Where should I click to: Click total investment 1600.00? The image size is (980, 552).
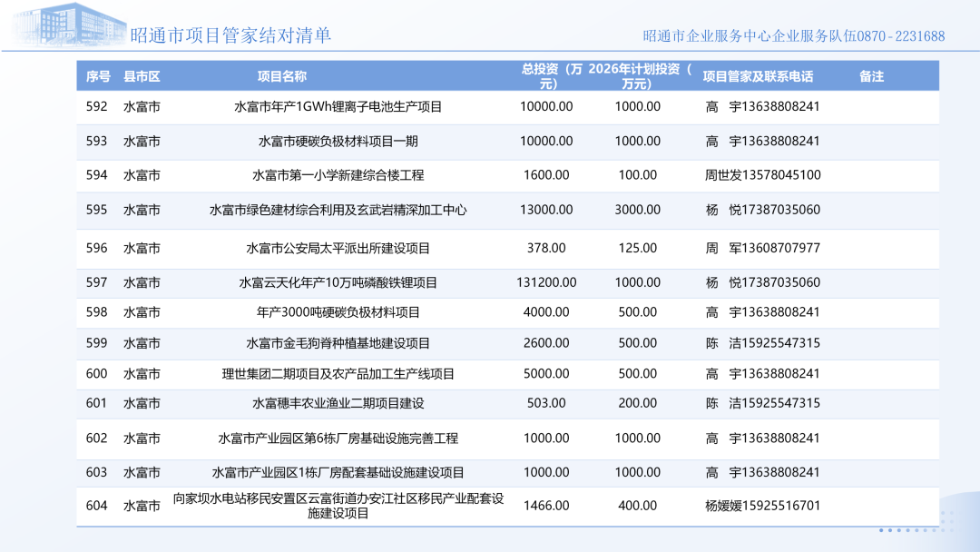546,175
